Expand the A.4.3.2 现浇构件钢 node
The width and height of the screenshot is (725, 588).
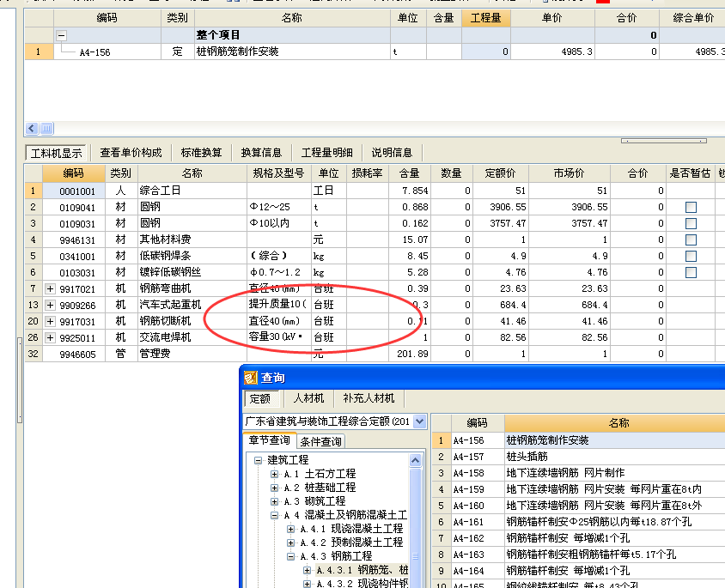pos(307,584)
